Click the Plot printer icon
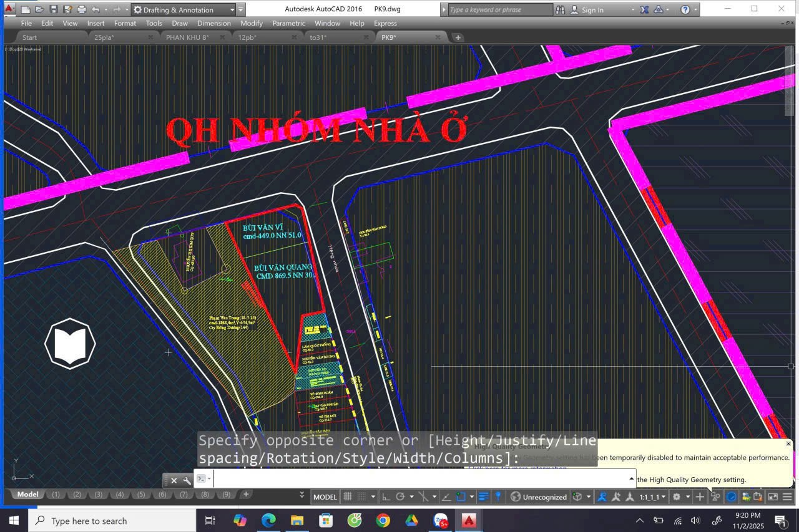 tap(82, 9)
